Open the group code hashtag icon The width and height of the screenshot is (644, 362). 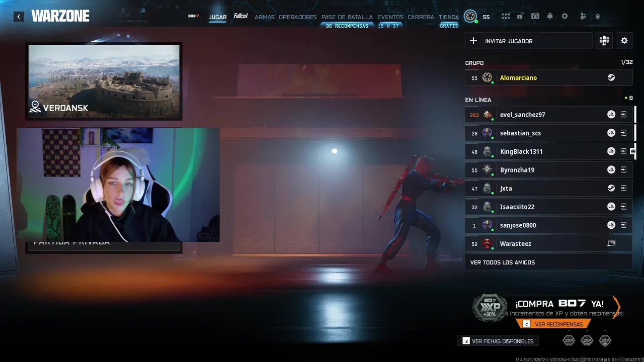604,41
